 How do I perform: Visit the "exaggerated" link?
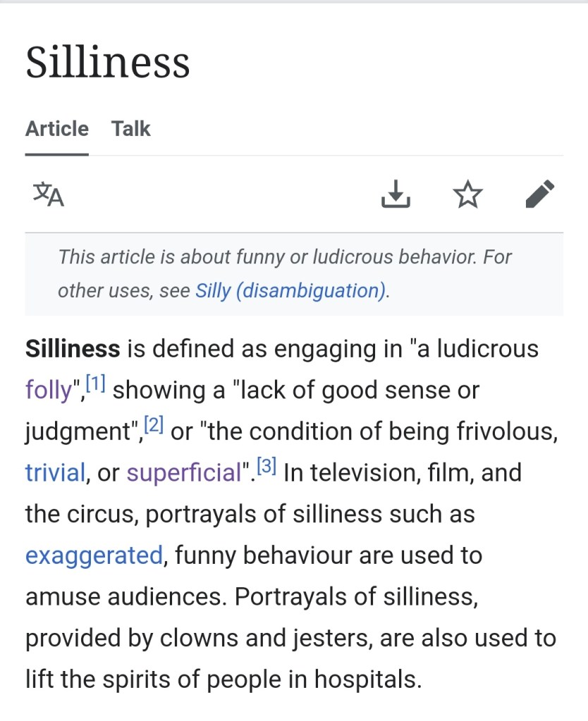94,555
